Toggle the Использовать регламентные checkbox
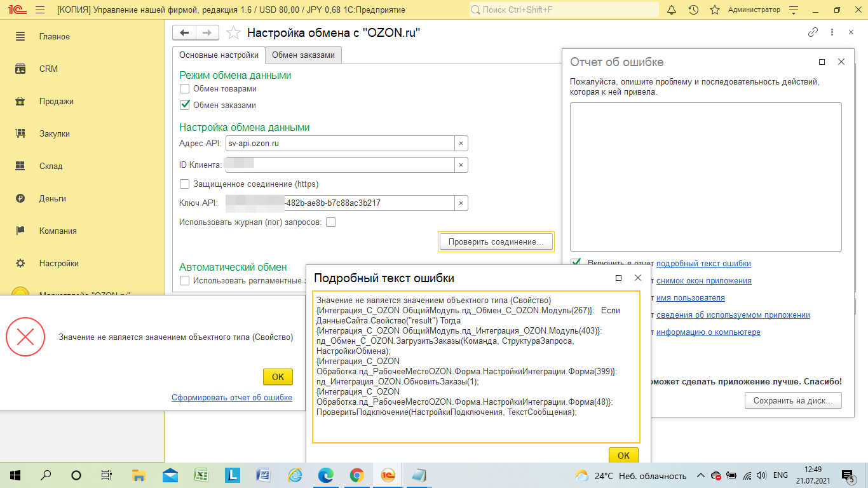The height and width of the screenshot is (488, 868). point(185,281)
